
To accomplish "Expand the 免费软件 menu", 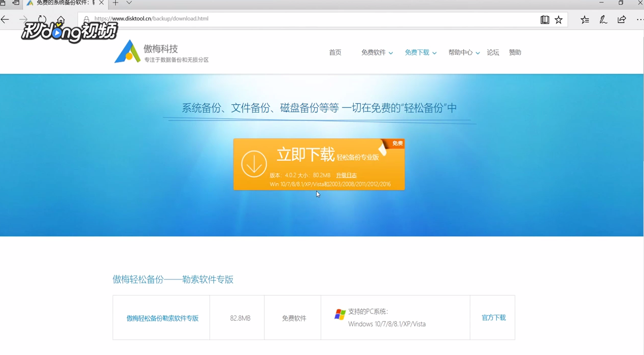I will (x=377, y=53).
